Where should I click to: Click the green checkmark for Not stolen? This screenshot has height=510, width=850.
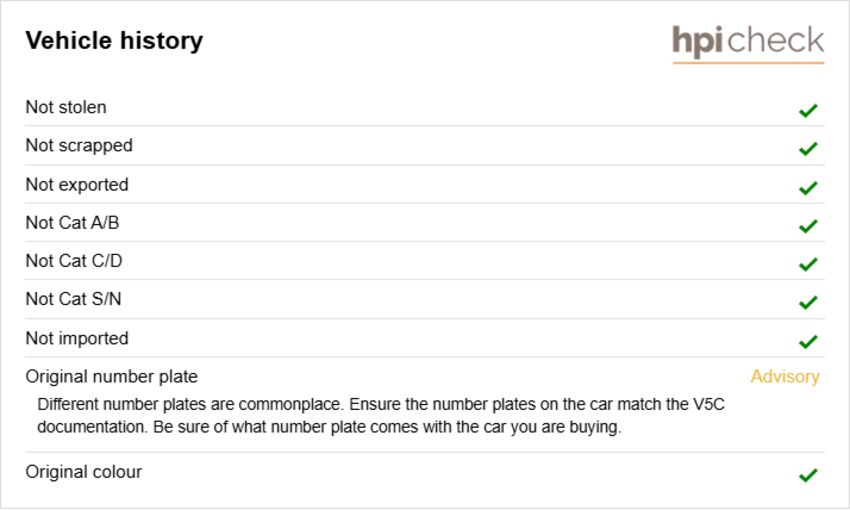pyautogui.click(x=808, y=110)
